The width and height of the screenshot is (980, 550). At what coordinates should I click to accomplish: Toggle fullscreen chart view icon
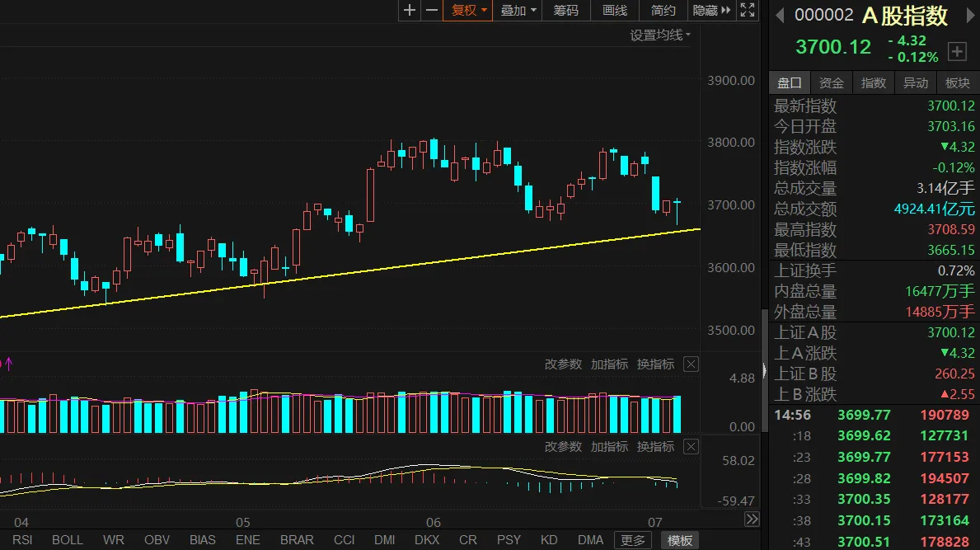(x=748, y=11)
